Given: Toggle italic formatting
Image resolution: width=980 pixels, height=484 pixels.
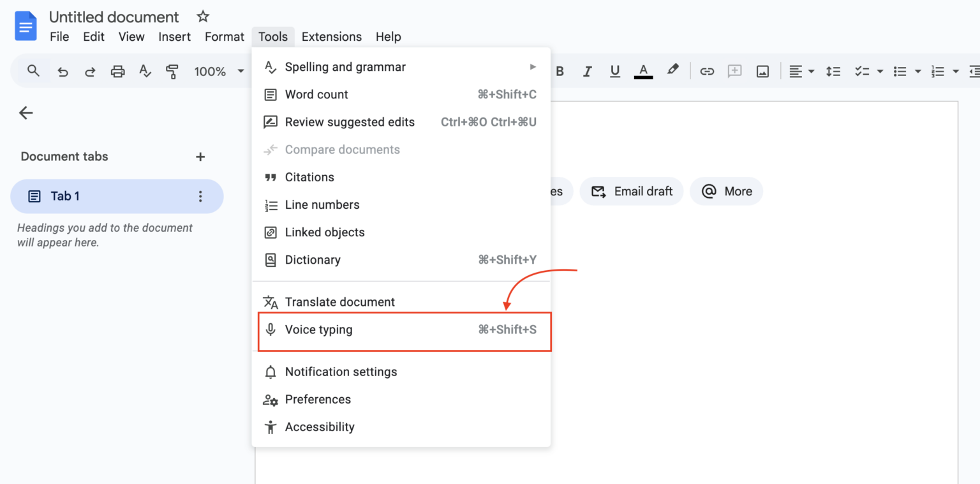Looking at the screenshot, I should pos(587,71).
